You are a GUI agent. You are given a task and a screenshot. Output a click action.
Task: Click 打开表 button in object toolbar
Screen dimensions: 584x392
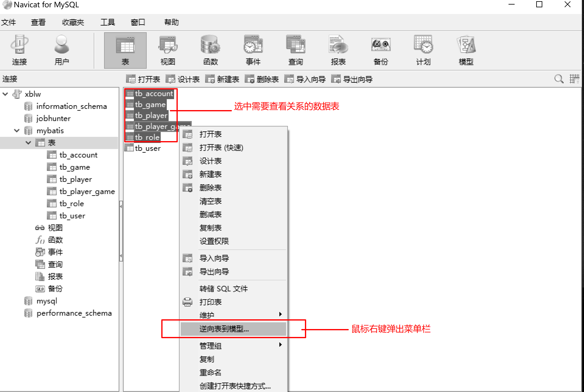(x=143, y=79)
